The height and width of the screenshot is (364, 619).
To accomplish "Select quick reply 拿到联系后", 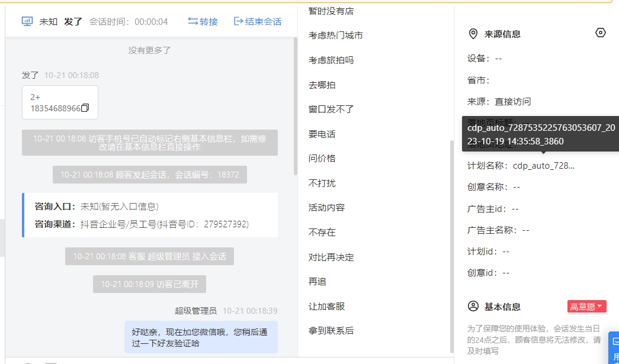I will point(331,331).
